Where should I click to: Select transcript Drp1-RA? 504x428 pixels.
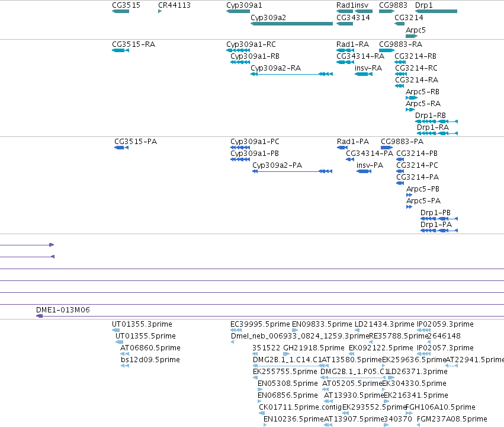[433, 127]
